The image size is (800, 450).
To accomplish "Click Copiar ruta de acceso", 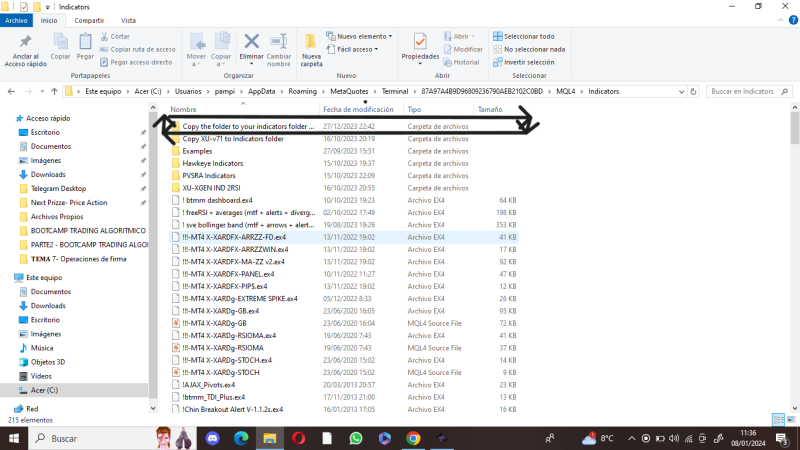I will point(138,49).
